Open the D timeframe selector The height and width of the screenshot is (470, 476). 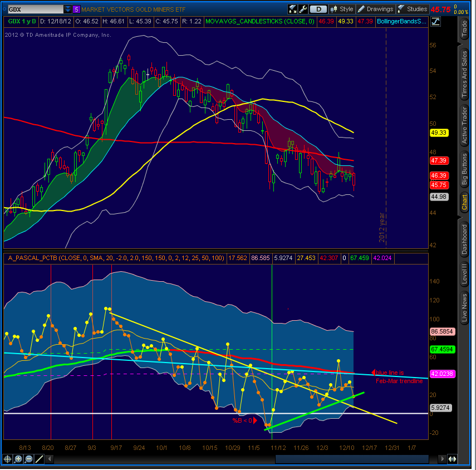click(318, 9)
